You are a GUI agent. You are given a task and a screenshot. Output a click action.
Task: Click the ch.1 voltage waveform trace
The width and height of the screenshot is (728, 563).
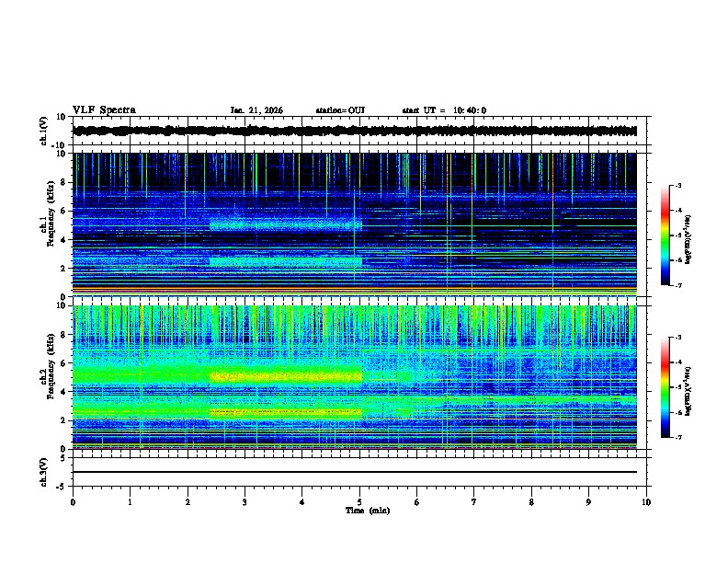pos(355,131)
